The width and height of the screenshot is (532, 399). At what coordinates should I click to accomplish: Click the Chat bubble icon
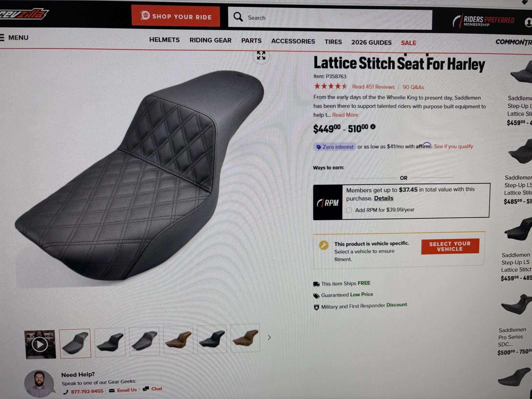146,389
